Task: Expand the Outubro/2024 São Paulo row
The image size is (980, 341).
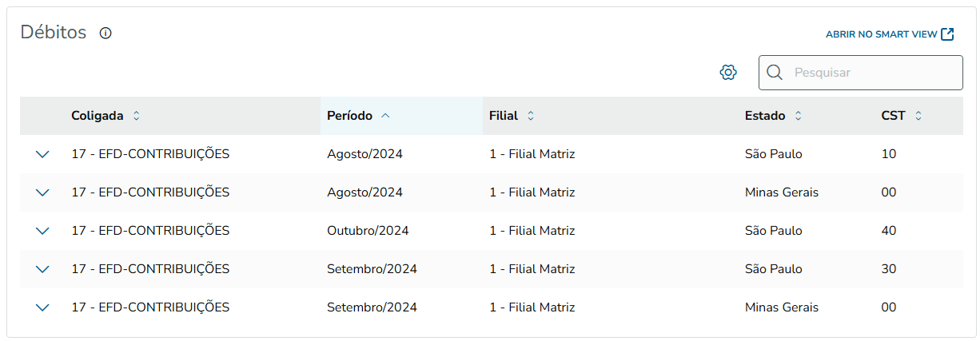Action: [43, 231]
